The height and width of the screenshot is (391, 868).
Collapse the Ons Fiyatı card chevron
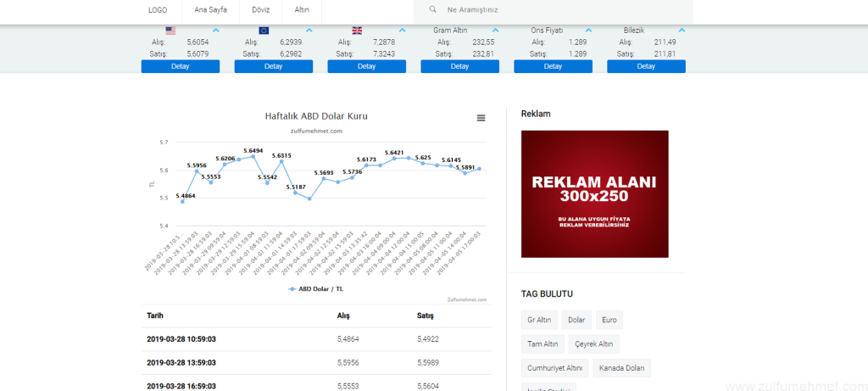click(588, 31)
